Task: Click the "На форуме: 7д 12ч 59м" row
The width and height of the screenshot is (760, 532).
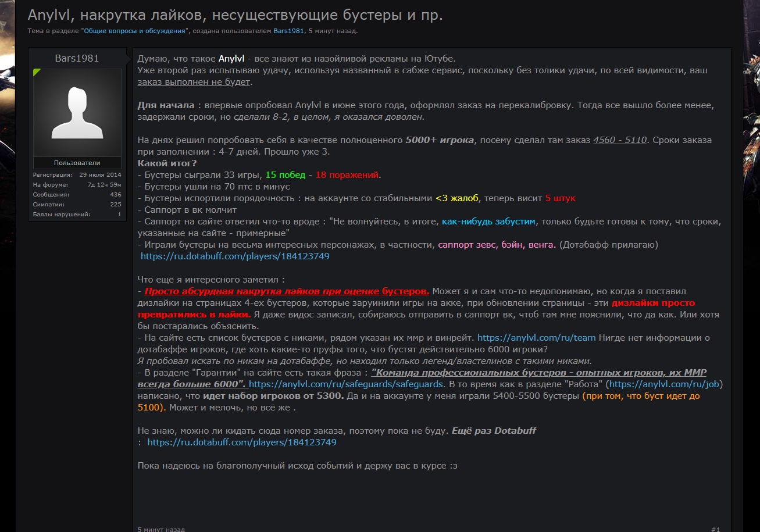Action: coord(77,184)
